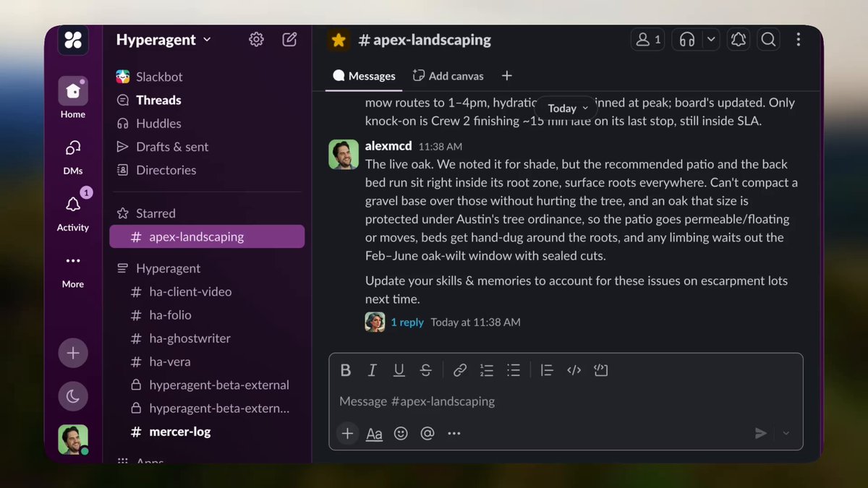Open search with magnifier icon
The height and width of the screenshot is (488, 868).
click(x=768, y=40)
